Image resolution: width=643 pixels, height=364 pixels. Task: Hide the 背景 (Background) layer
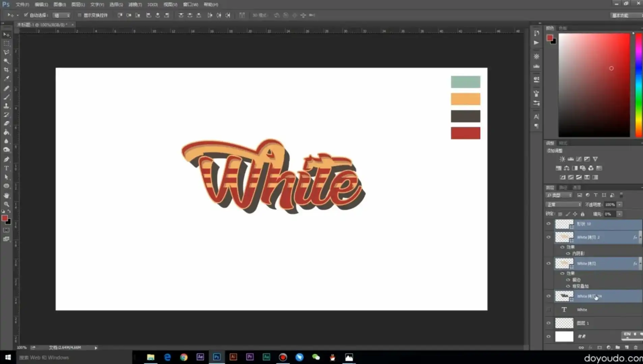point(549,336)
